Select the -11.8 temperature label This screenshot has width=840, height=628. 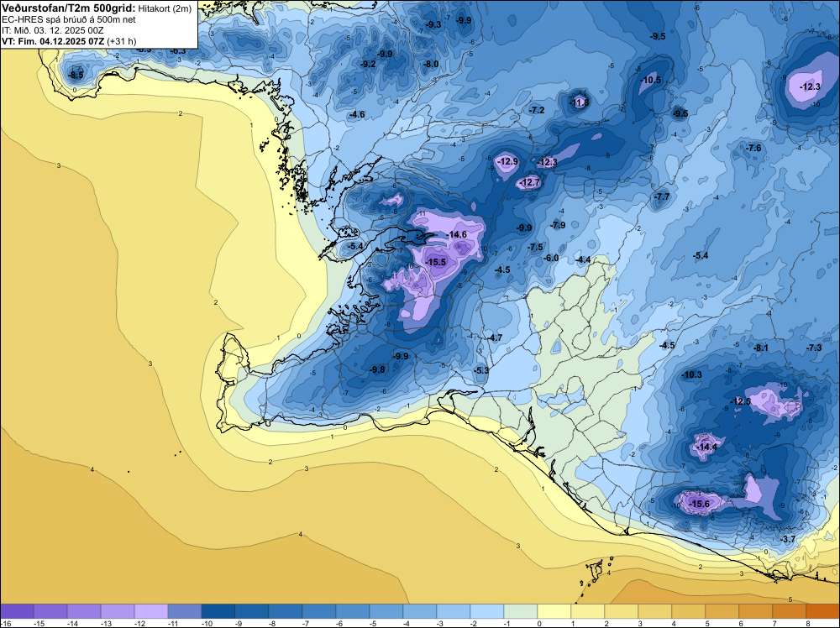[x=579, y=102]
